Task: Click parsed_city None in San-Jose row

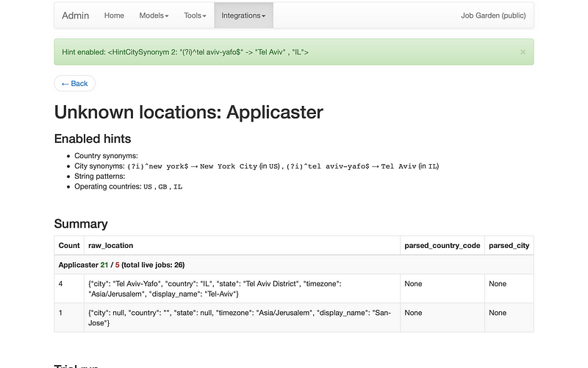Action: coord(509,318)
